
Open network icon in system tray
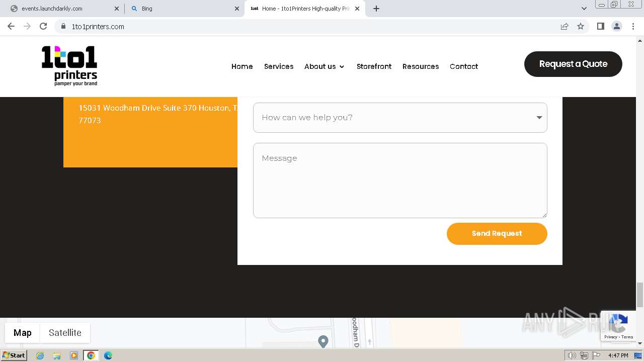(x=584, y=355)
